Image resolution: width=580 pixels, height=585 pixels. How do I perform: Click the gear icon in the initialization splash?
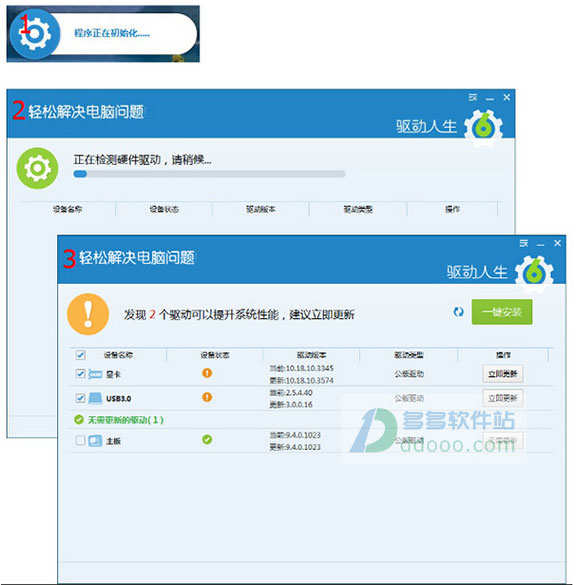point(35,34)
